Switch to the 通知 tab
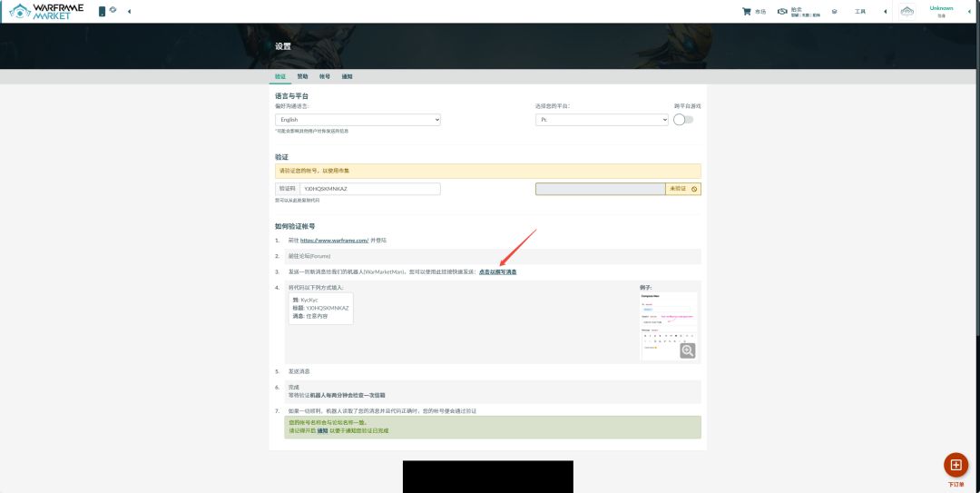980x493 pixels. click(347, 76)
